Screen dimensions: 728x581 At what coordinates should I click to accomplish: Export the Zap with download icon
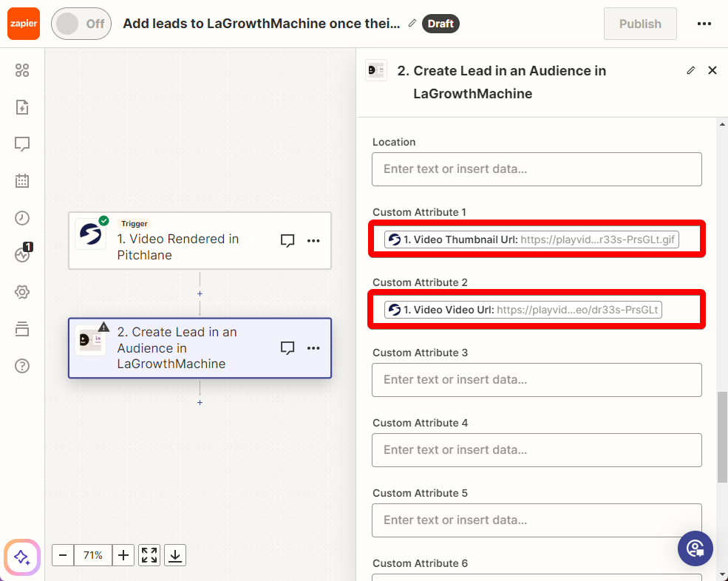pos(175,555)
